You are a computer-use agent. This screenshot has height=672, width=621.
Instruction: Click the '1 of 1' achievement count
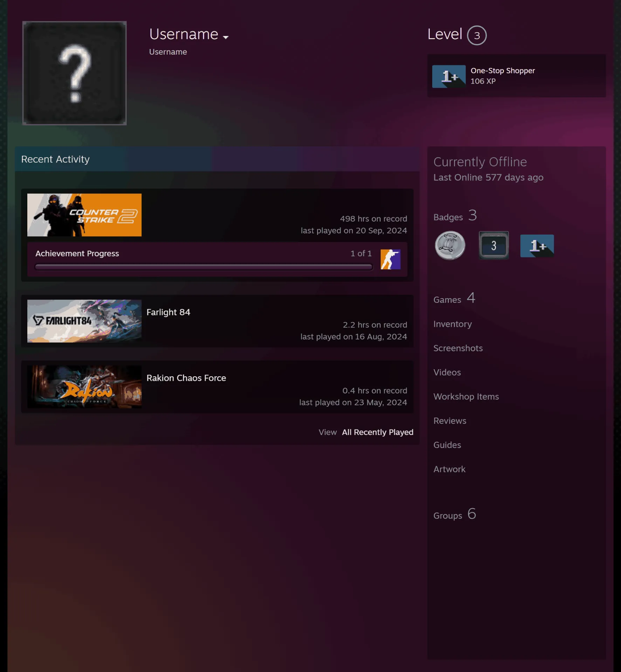tap(361, 253)
